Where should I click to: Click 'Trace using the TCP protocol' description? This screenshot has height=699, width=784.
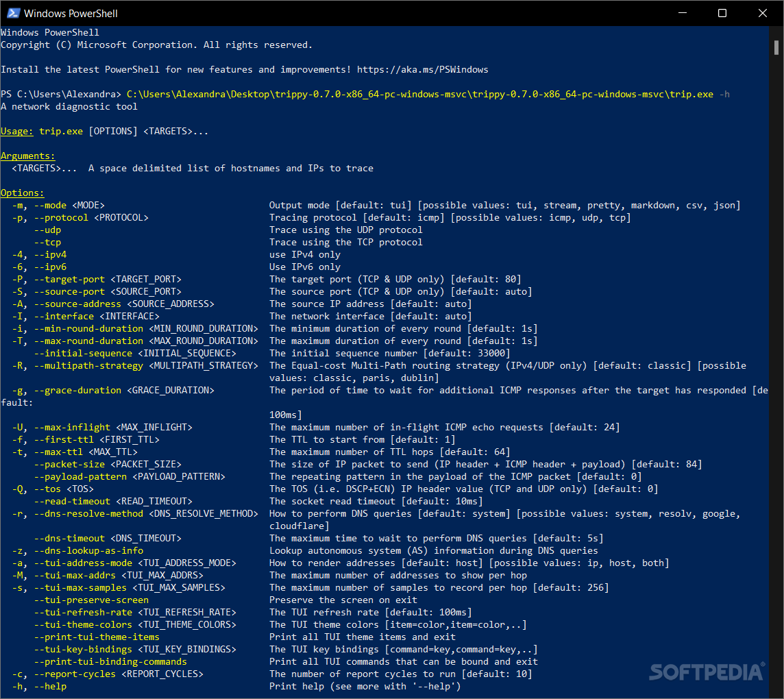[x=346, y=243]
